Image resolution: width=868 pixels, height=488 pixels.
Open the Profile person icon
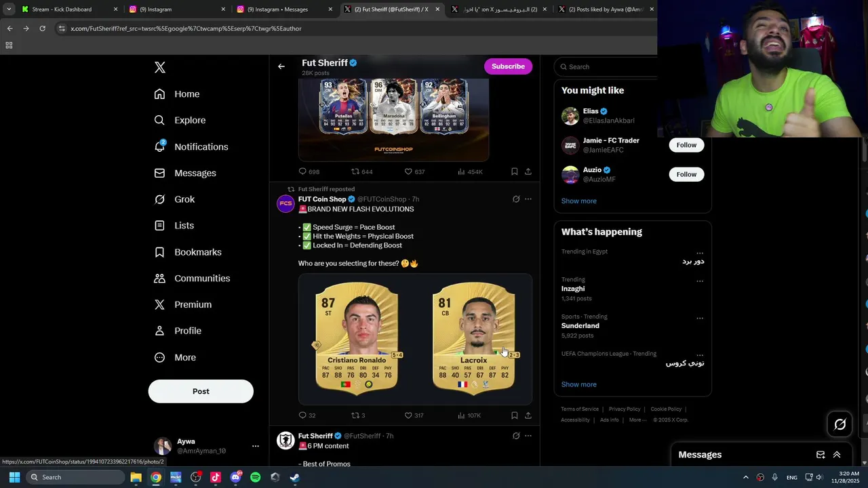point(159,331)
